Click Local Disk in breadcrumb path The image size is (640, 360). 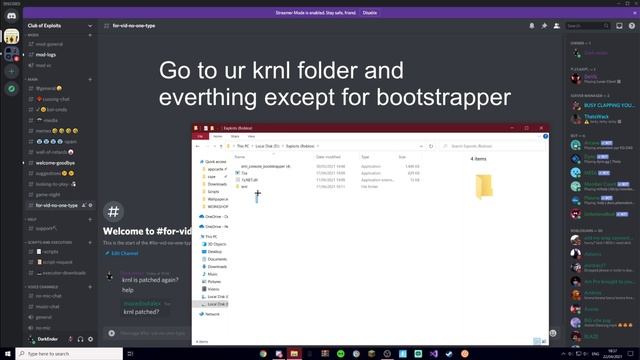(267, 146)
